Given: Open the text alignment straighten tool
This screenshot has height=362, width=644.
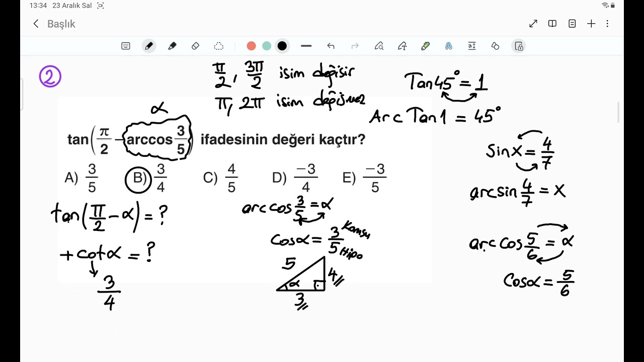Looking at the screenshot, I should coord(472,46).
